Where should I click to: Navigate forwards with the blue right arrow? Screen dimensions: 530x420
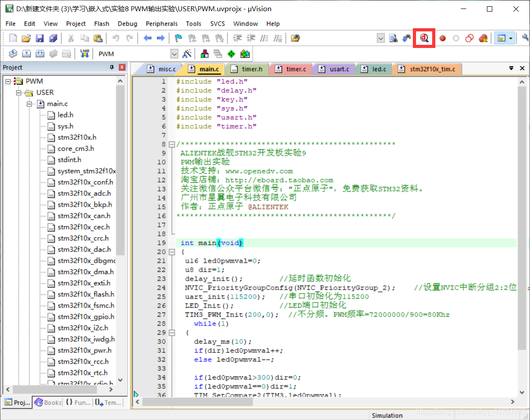coord(161,38)
